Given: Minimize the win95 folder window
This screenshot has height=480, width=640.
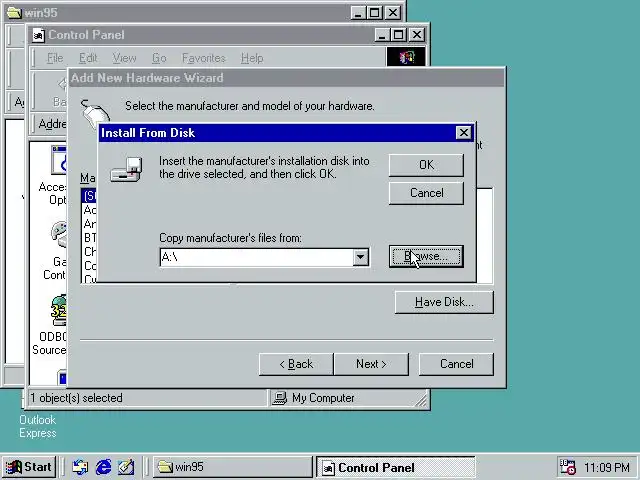Looking at the screenshot, I should (358, 13).
